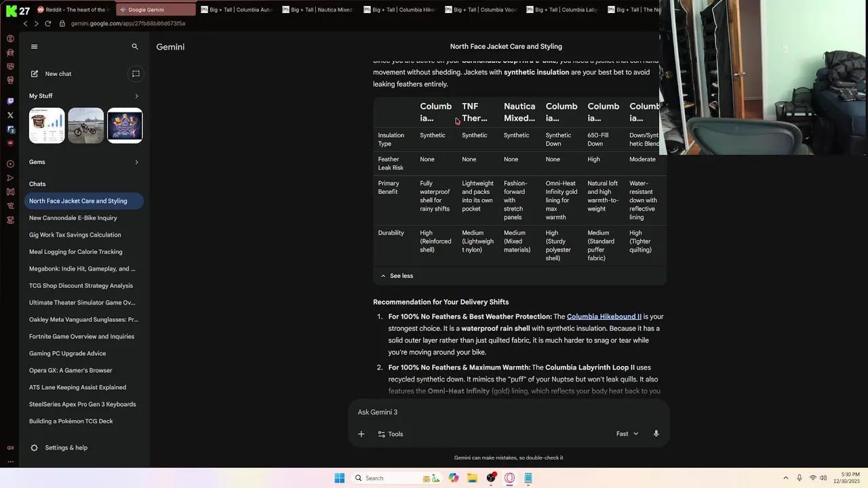
Task: Select North Face Jacket Care and Styling chat
Action: point(84,201)
